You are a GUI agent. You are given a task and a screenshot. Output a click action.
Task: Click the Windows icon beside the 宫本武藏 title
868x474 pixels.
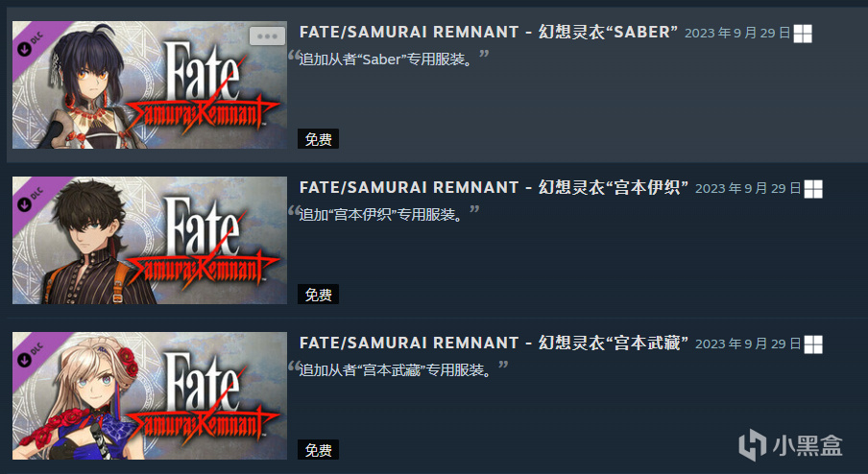point(812,344)
